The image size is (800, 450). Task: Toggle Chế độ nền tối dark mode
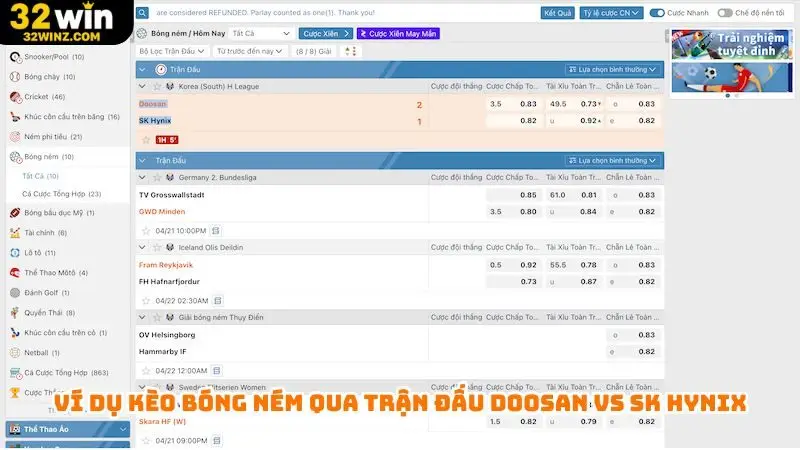pos(725,13)
